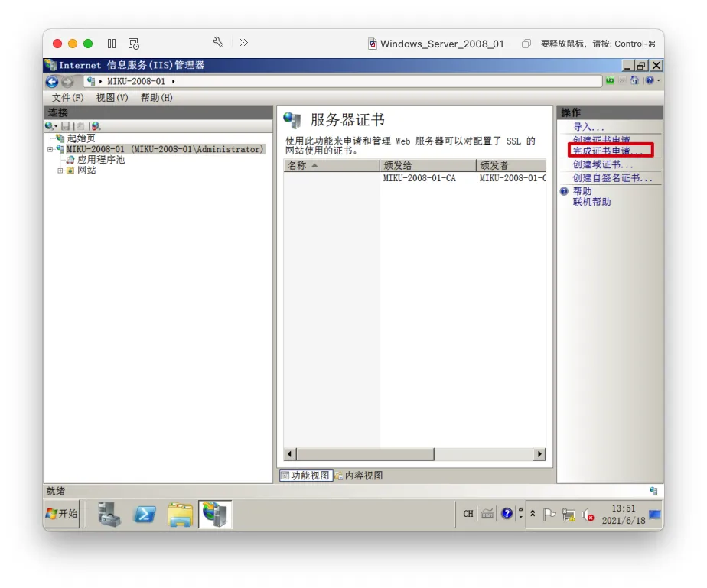This screenshot has width=707, height=588.
Task: Click the 创建域证书... action link
Action: 603,164
